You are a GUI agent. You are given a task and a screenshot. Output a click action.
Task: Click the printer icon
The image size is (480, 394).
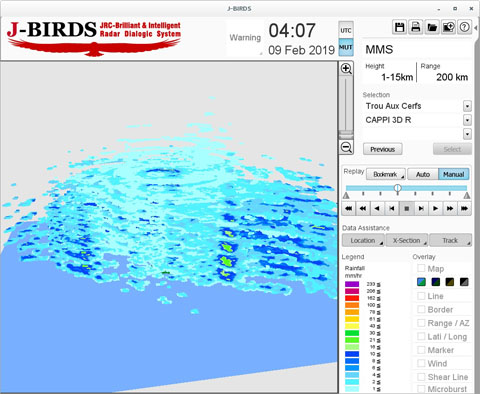pos(416,27)
